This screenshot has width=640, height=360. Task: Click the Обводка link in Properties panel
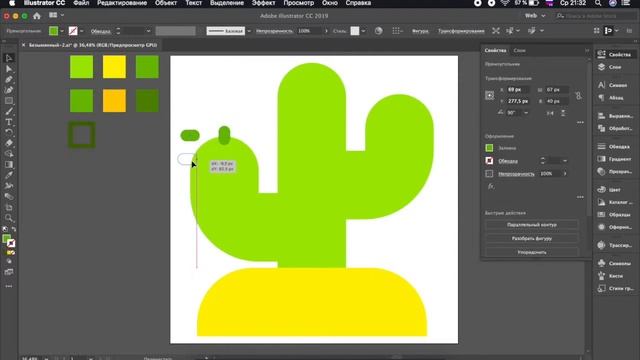pos(508,161)
